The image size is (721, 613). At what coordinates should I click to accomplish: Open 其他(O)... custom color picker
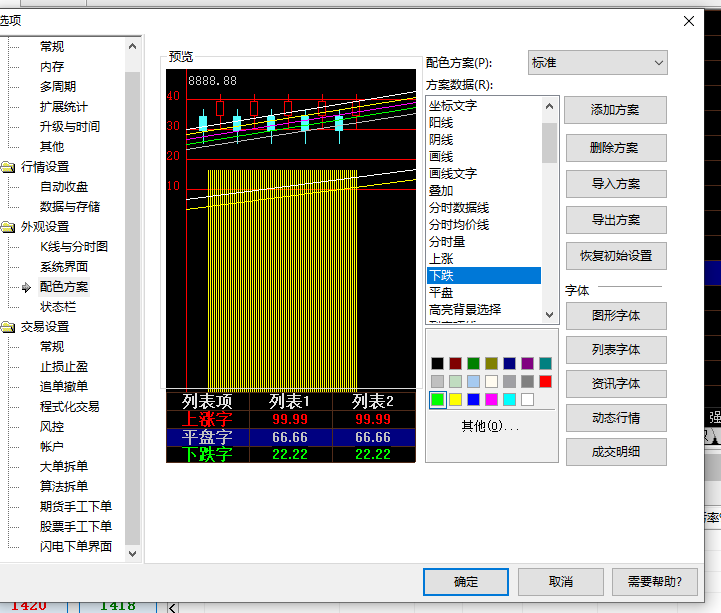(x=490, y=426)
